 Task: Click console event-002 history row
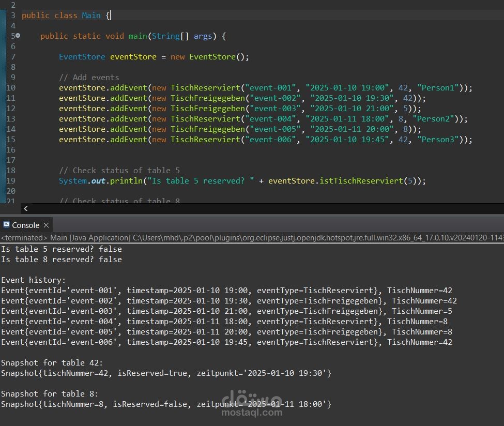pos(229,300)
